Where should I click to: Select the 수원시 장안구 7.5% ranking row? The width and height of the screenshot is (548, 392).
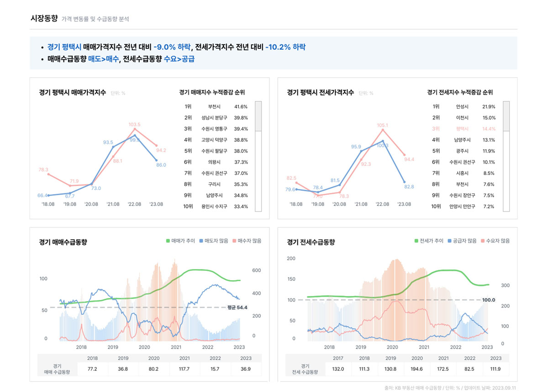(464, 196)
